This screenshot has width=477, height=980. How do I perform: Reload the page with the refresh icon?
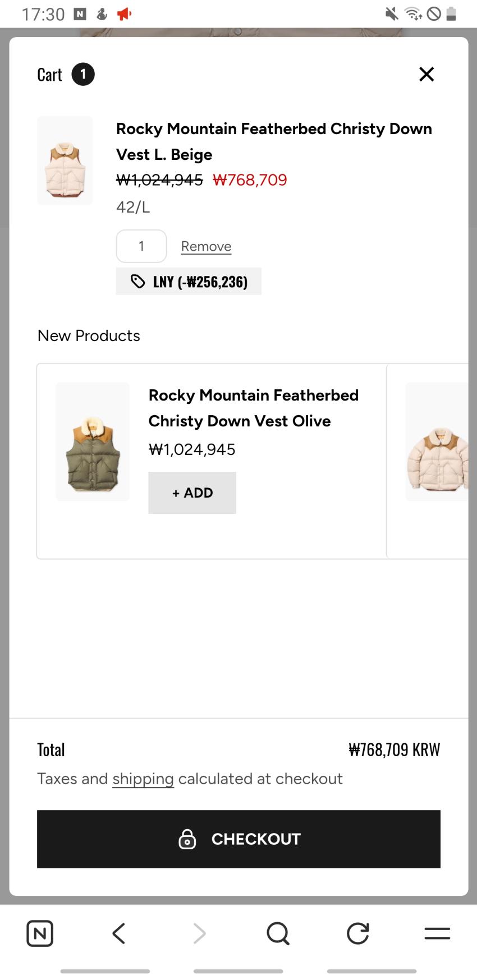click(x=357, y=933)
